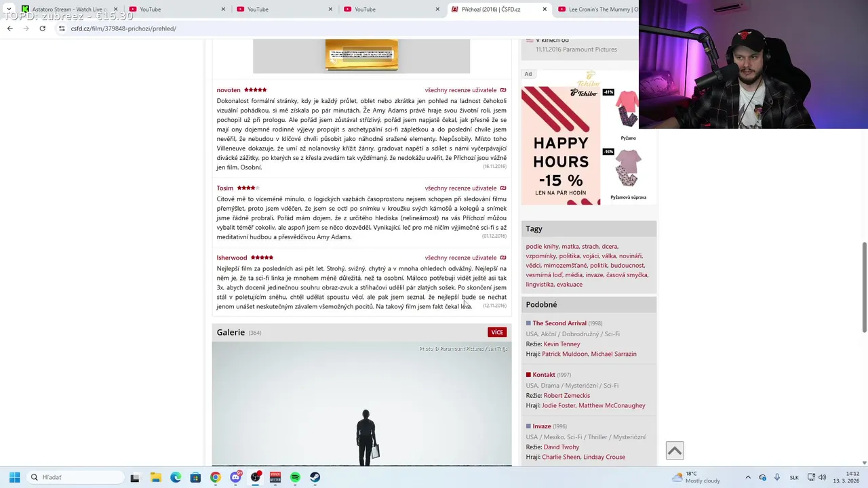This screenshot has height=488, width=868.
Task: Open director Kevin Tenney page
Action: click(561, 344)
